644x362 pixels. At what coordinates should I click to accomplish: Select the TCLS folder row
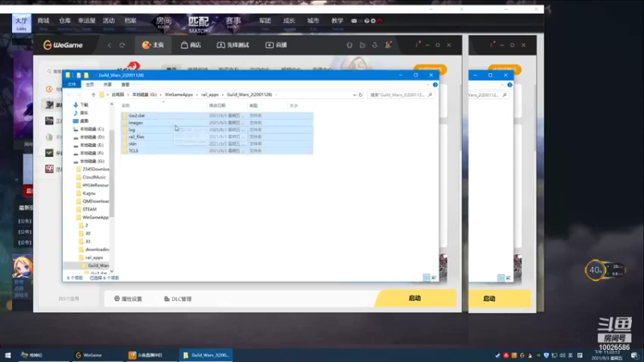pyautogui.click(x=217, y=150)
